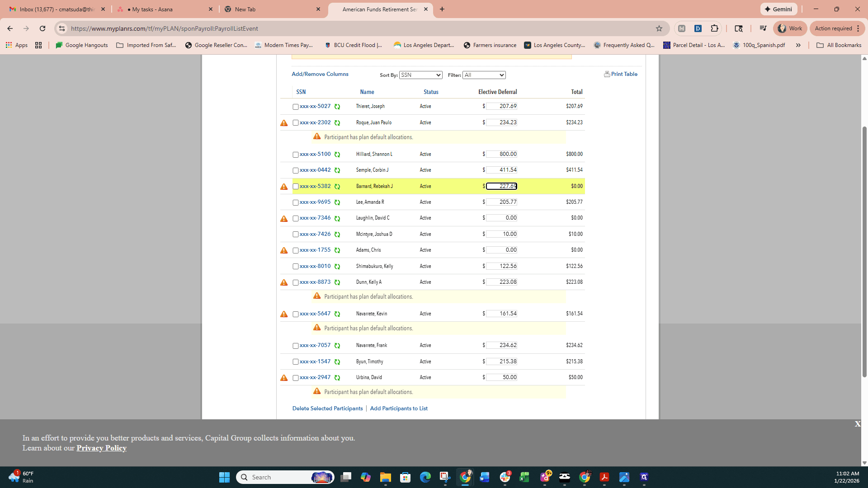Close the privacy notice banner X
Image resolution: width=868 pixels, height=488 pixels.
pos(858,424)
